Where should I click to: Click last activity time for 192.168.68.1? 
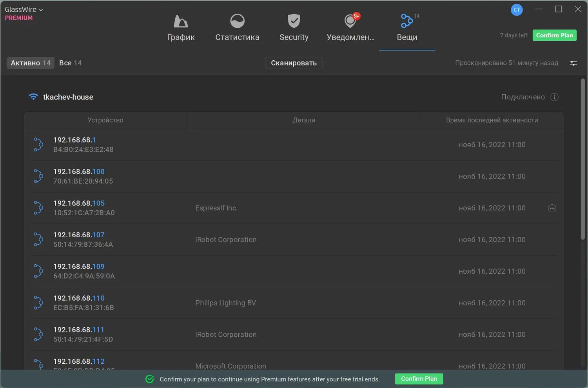coord(492,145)
